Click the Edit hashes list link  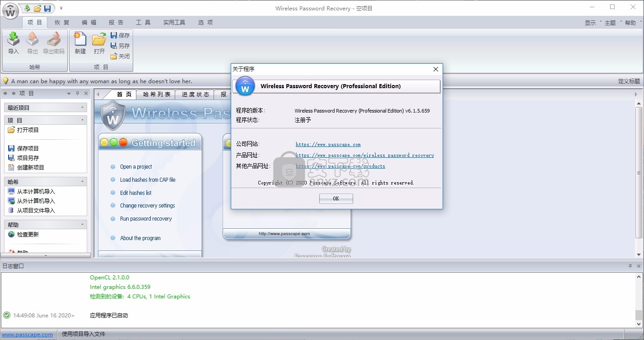(x=135, y=193)
